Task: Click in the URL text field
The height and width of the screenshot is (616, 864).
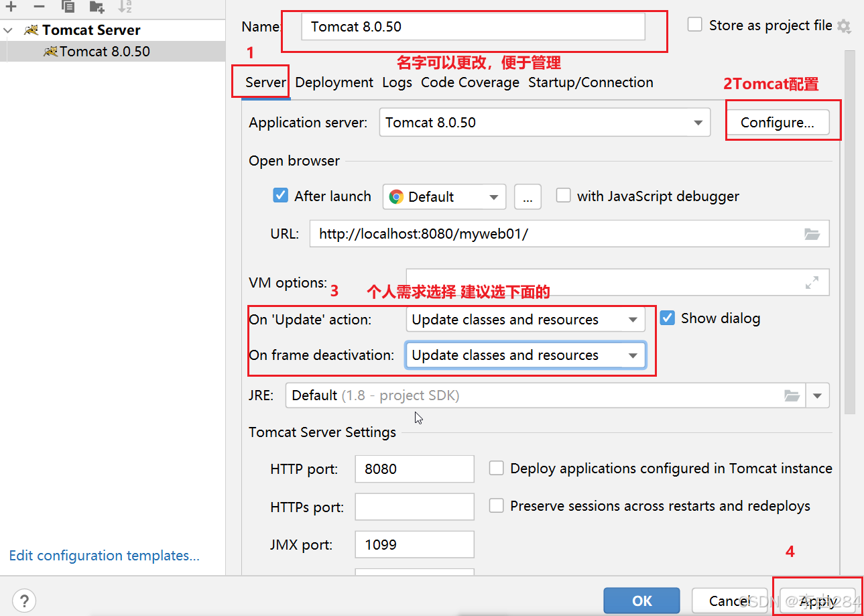Action: (569, 234)
